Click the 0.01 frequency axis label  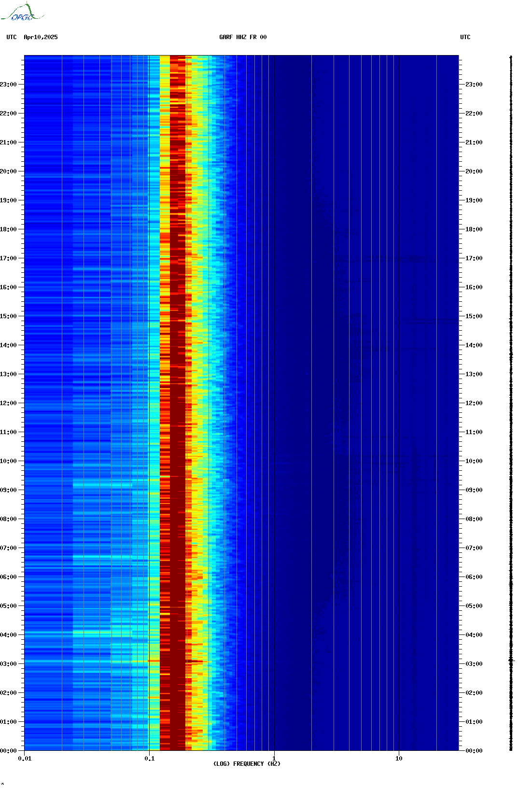25,759
